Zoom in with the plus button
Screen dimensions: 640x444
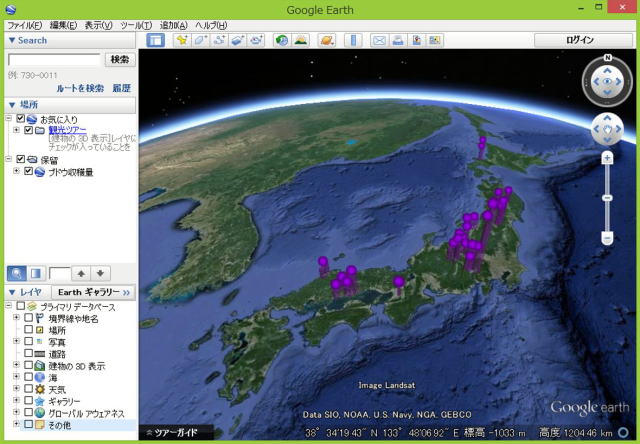[x=607, y=158]
